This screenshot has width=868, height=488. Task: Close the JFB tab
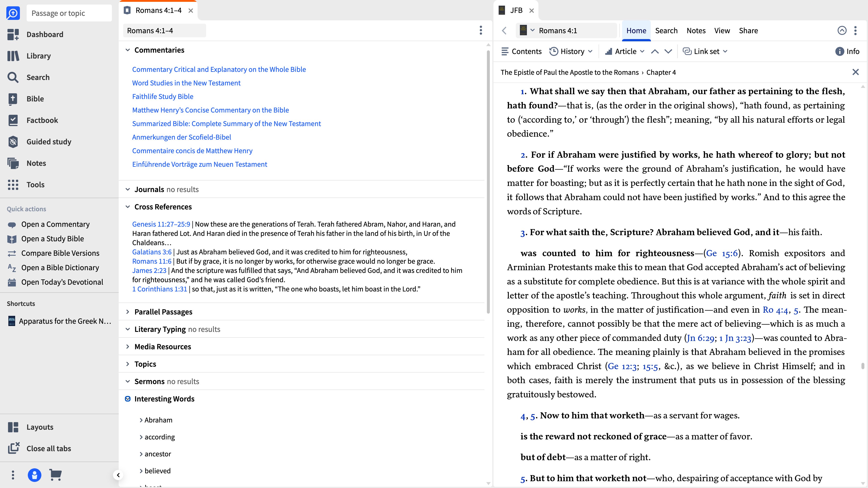click(x=531, y=10)
